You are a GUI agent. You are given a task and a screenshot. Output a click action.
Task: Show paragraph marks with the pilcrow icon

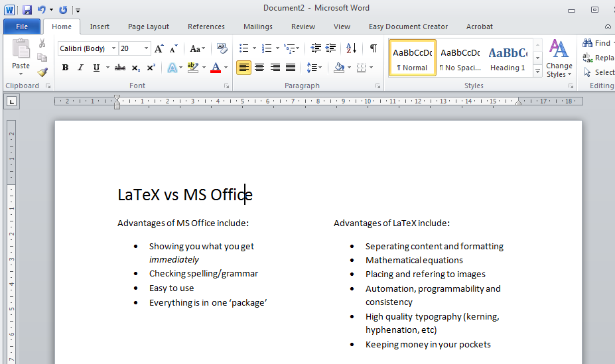[373, 48]
